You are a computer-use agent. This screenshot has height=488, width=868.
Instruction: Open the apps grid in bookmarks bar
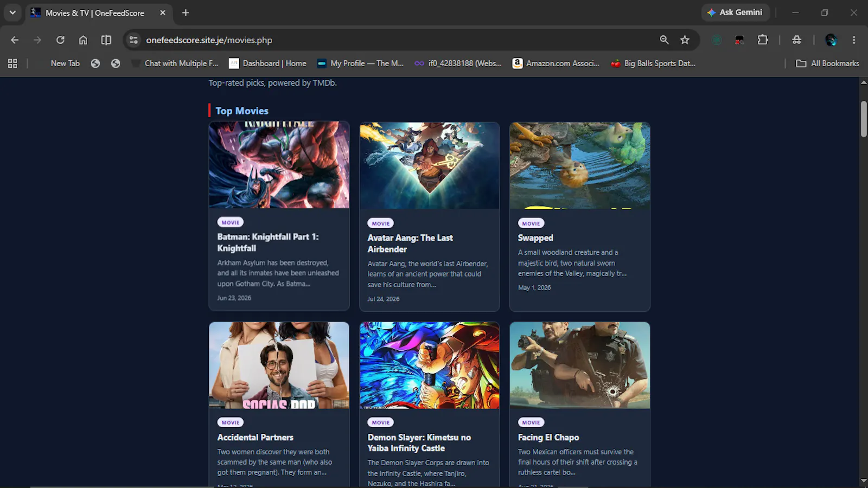coord(13,63)
